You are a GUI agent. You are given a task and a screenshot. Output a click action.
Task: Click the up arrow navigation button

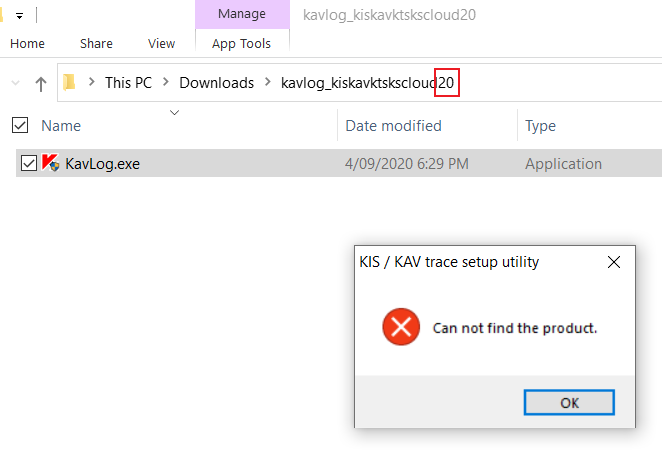pyautogui.click(x=41, y=84)
